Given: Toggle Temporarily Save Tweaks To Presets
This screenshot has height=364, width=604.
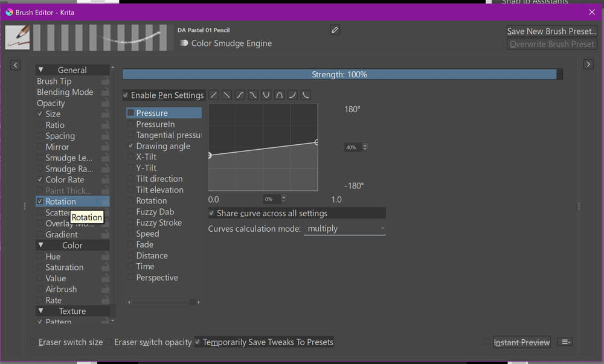Looking at the screenshot, I should coord(198,342).
